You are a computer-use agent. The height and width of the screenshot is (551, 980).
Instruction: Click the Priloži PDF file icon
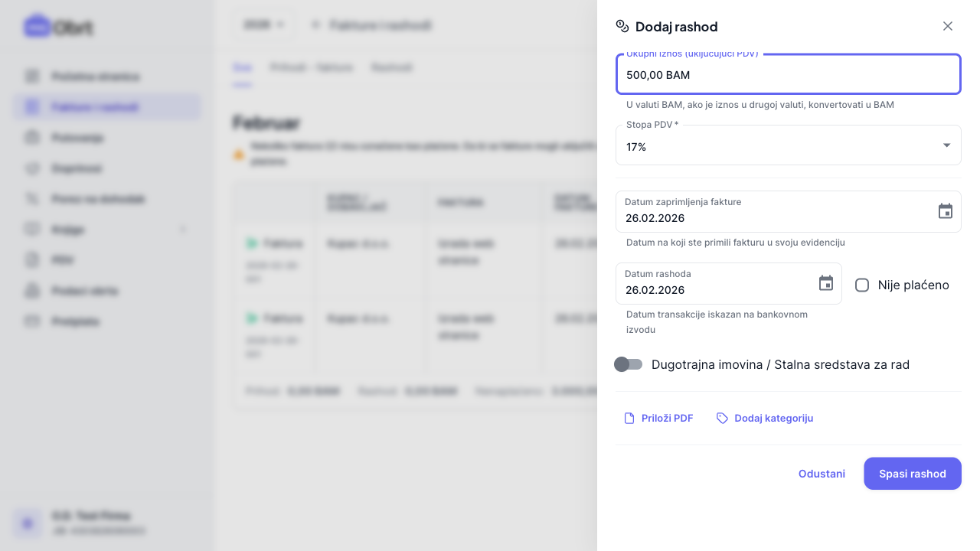tap(629, 418)
